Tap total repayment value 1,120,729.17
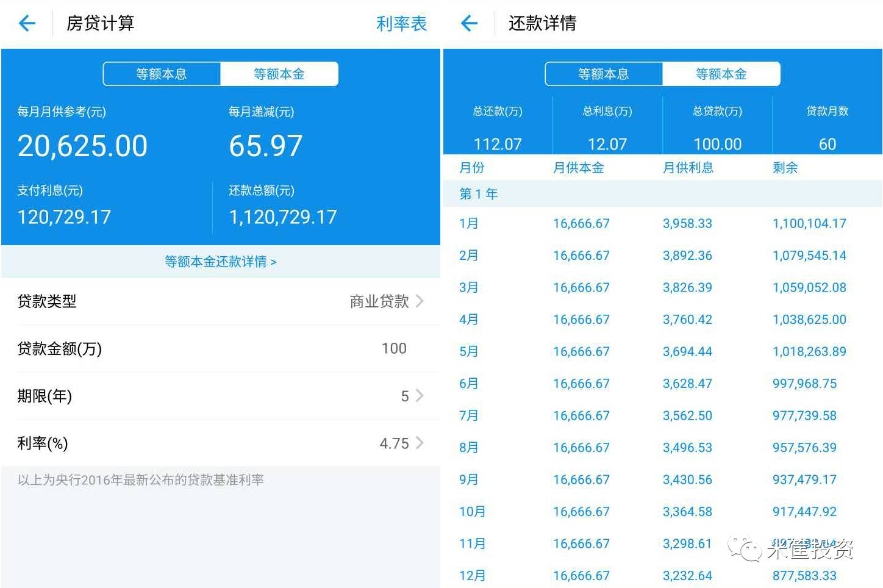 tap(283, 217)
